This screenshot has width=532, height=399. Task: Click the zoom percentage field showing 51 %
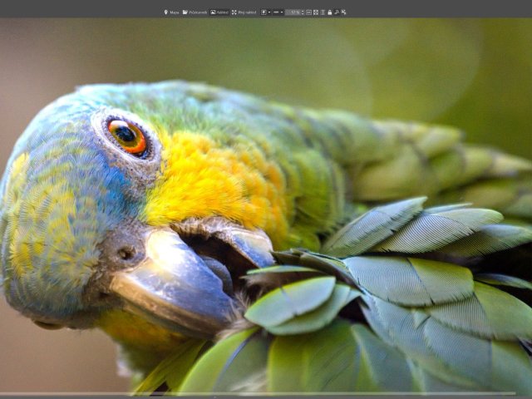coord(293,12)
